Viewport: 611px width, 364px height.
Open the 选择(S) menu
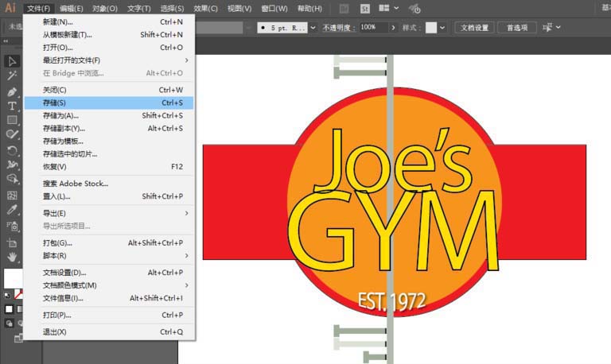[x=172, y=8]
